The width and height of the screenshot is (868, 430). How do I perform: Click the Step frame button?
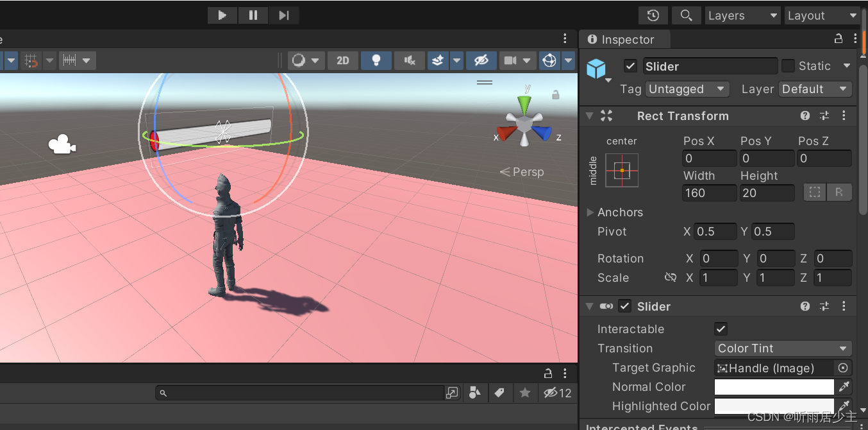coord(283,15)
